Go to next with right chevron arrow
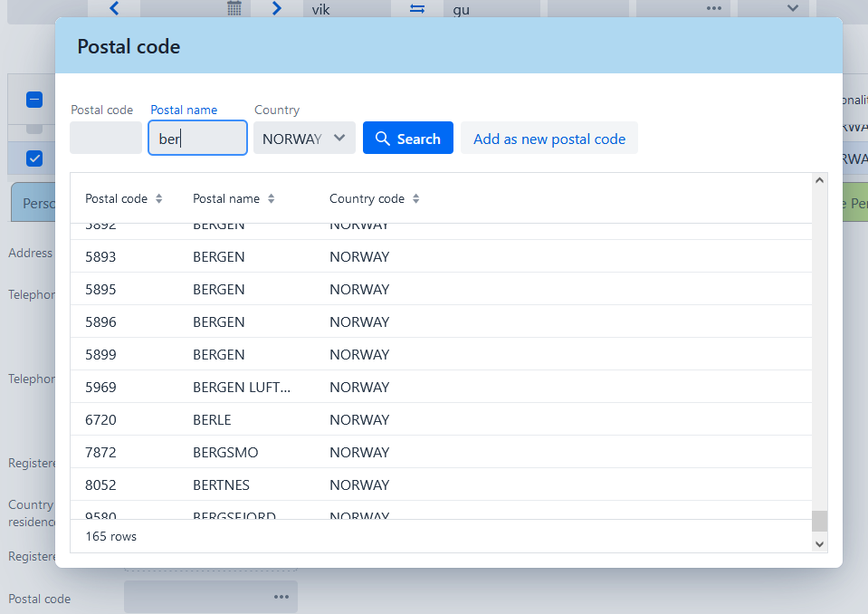 pyautogui.click(x=277, y=8)
